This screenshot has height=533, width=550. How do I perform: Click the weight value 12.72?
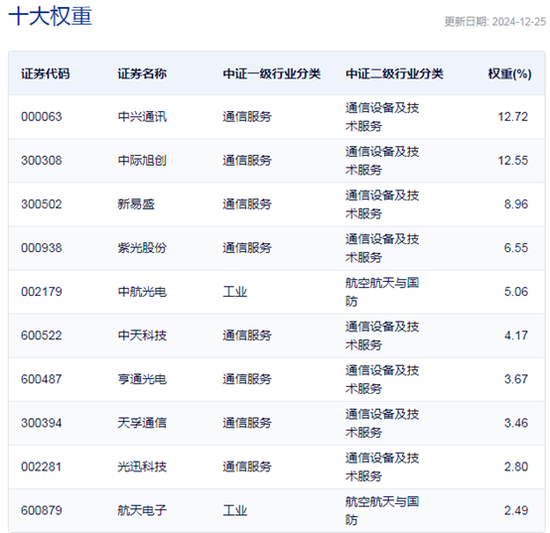[x=513, y=116]
